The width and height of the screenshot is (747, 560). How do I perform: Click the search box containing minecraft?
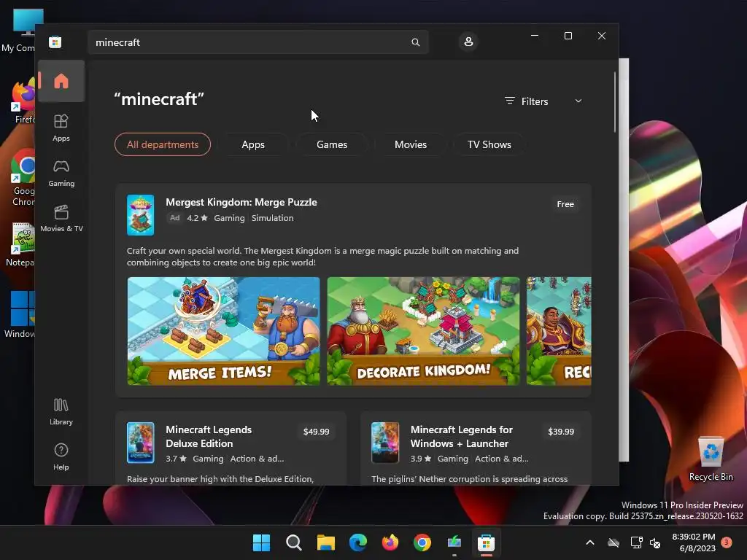point(258,42)
